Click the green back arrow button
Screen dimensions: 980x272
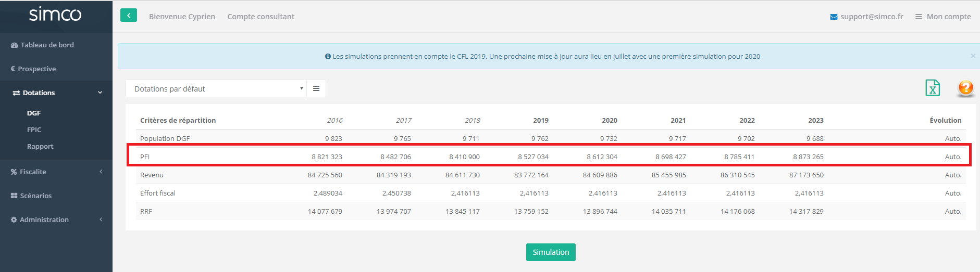(129, 16)
